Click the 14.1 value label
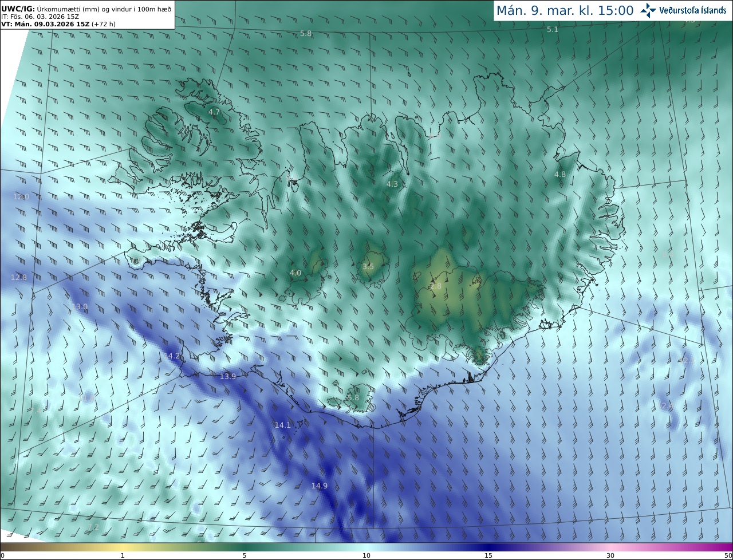Screen dimensions: 733x560 coord(283,425)
